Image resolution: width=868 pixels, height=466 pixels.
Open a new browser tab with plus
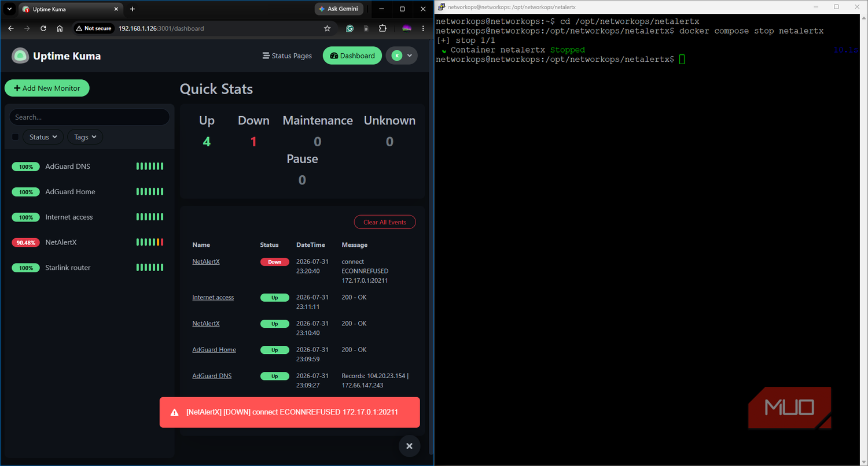[133, 9]
